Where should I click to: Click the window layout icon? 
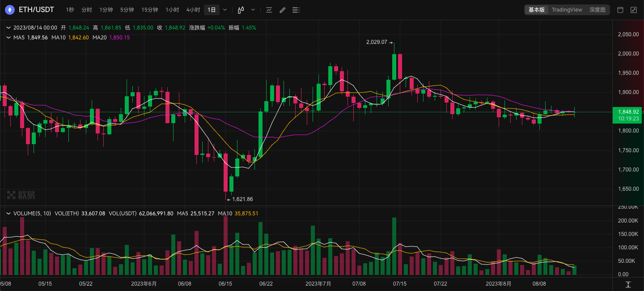(620, 10)
